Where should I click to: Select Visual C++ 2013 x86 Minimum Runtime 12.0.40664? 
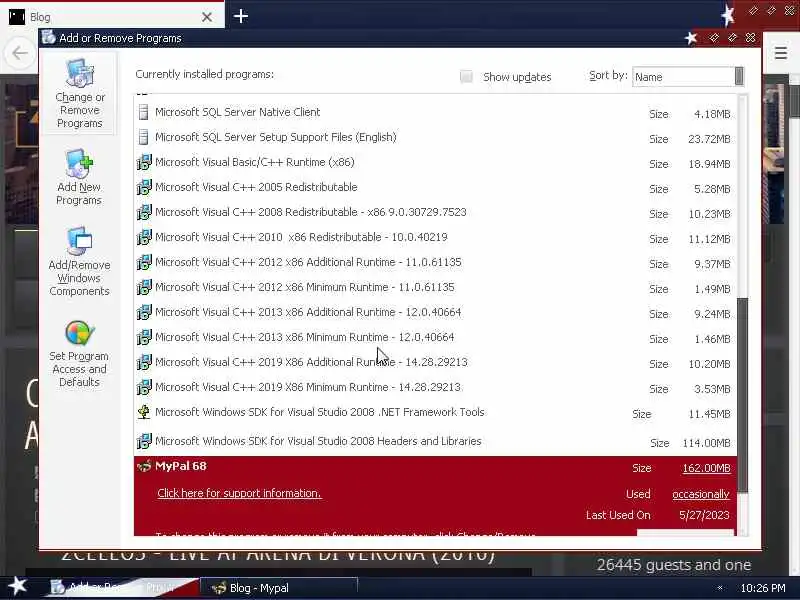(435, 337)
